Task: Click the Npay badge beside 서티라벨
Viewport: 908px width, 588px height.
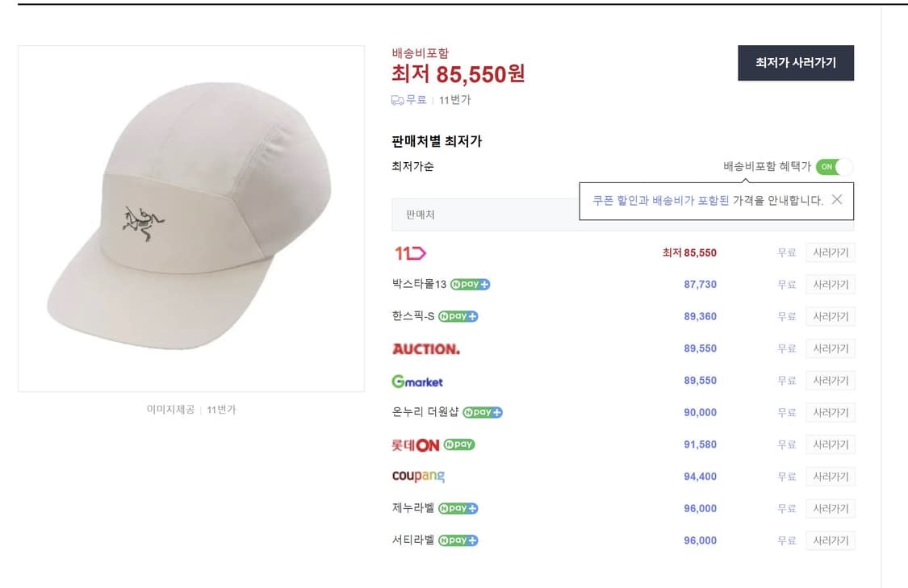Action: pyautogui.click(x=458, y=540)
